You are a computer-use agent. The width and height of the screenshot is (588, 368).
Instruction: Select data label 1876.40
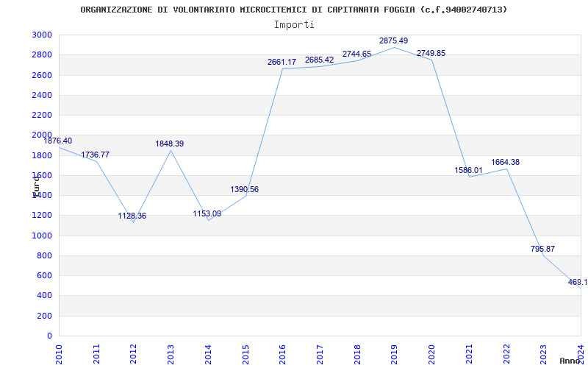[x=58, y=141]
